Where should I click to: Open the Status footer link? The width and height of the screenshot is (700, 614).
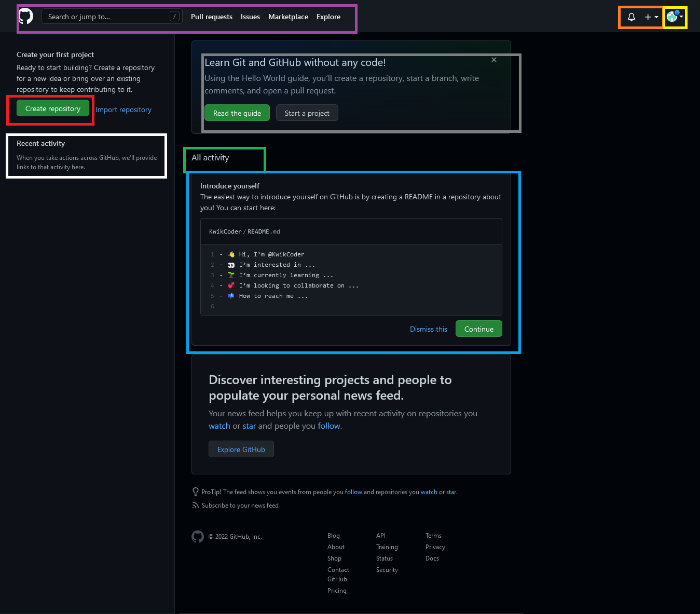coord(385,558)
